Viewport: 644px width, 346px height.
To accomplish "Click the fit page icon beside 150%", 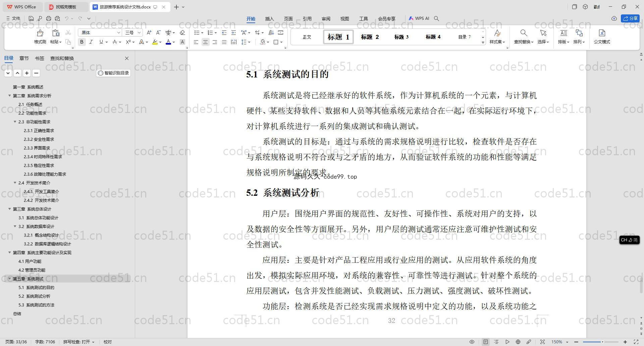I will (542, 342).
